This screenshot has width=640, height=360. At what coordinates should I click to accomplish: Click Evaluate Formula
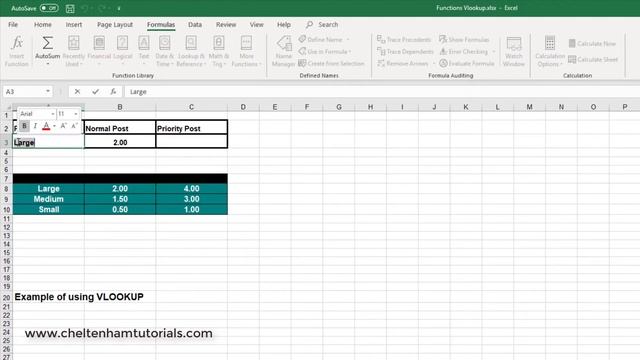coord(467,63)
